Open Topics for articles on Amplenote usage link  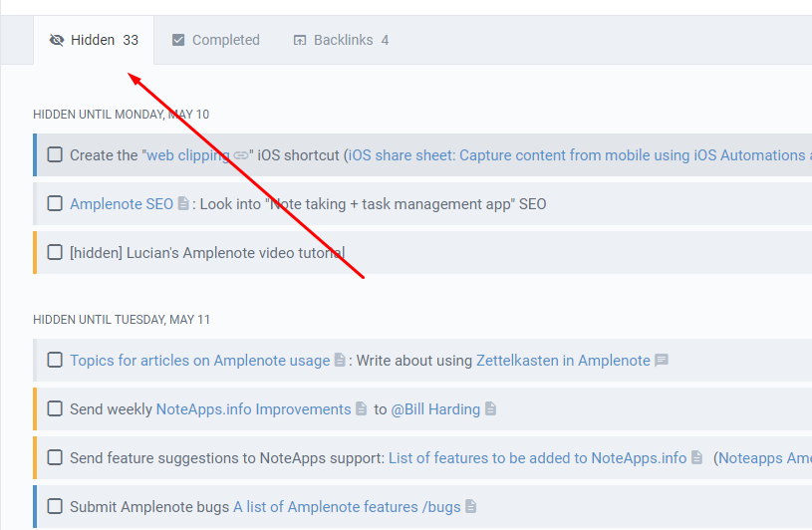(x=200, y=361)
